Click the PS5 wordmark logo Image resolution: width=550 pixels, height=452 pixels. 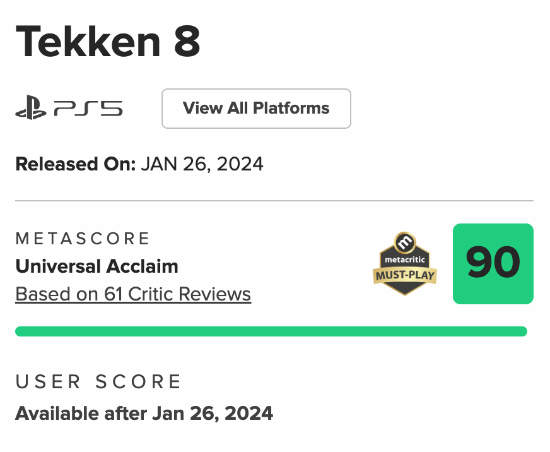tap(88, 108)
